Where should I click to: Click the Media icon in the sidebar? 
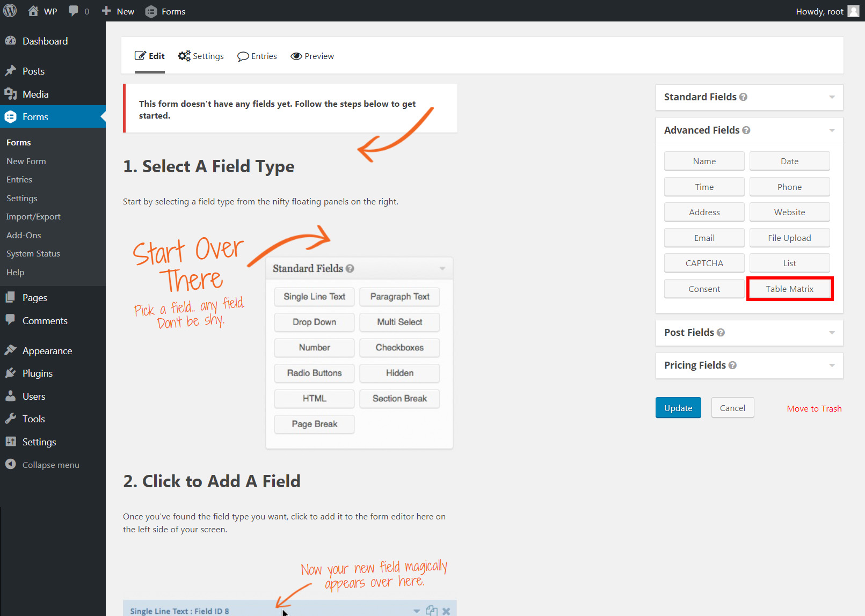(11, 94)
